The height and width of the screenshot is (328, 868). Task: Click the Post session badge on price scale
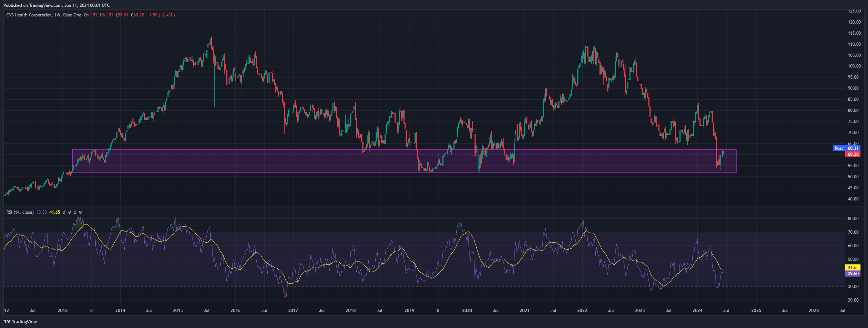point(839,148)
